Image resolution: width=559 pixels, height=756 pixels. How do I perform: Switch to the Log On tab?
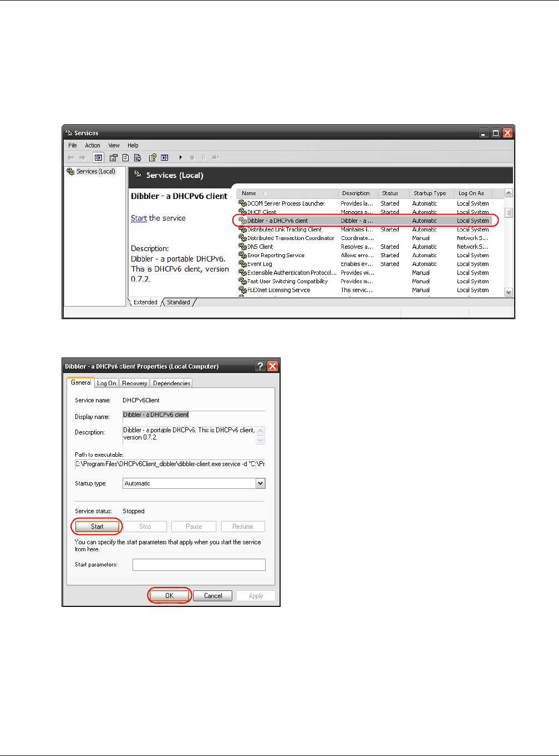click(x=106, y=383)
